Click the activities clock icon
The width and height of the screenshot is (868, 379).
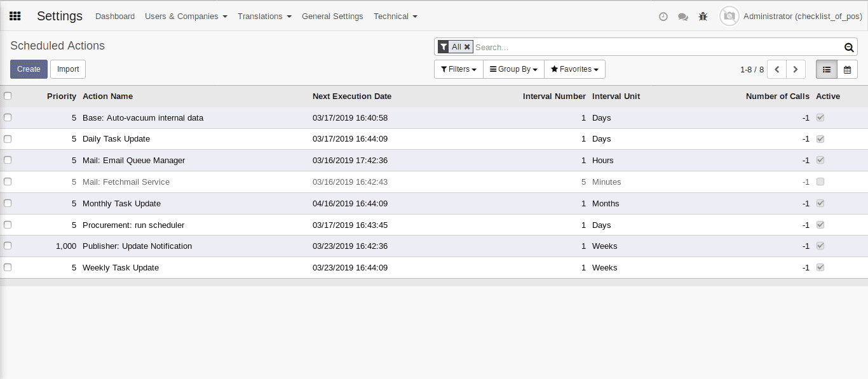(x=663, y=17)
